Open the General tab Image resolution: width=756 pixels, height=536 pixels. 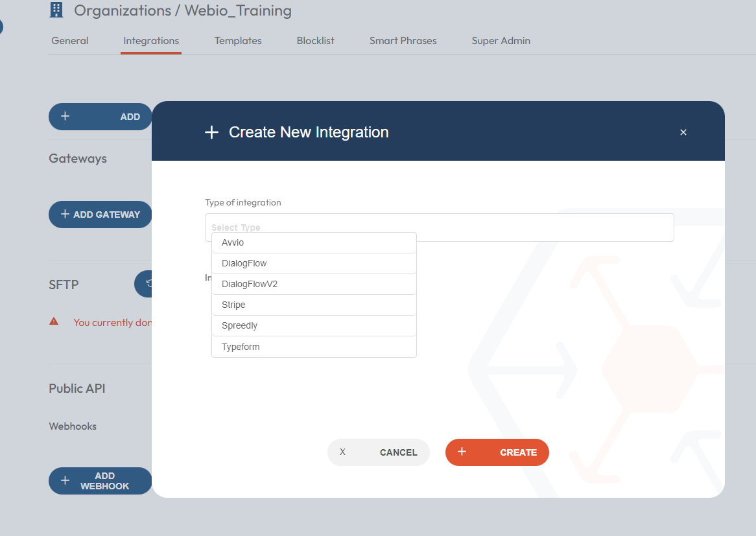point(70,41)
